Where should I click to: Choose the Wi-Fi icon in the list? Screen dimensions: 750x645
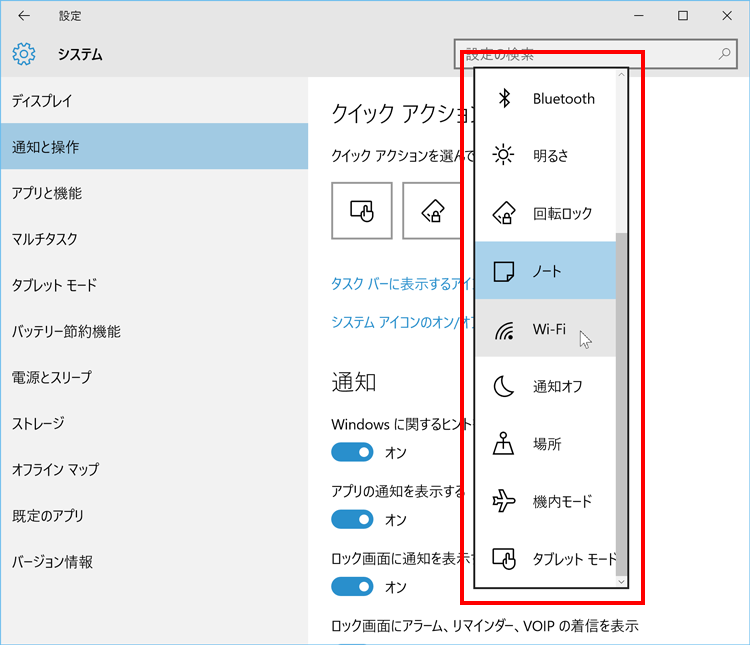pyautogui.click(x=505, y=328)
